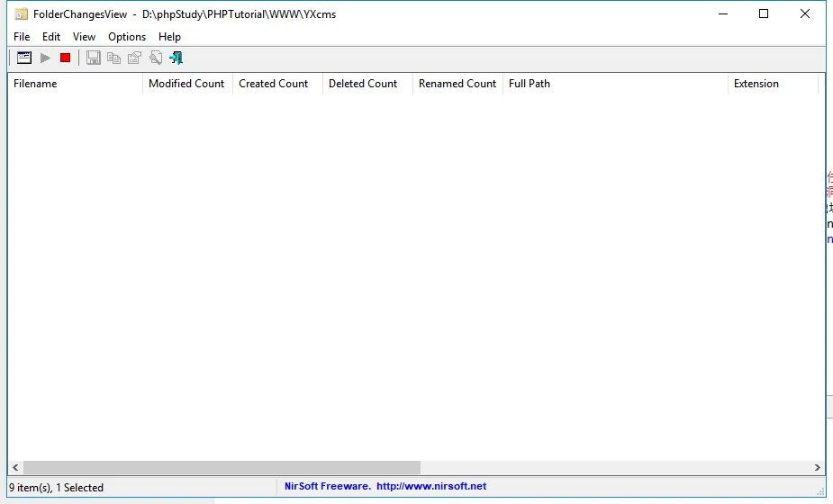Click the Find toolbar icon

click(x=155, y=58)
